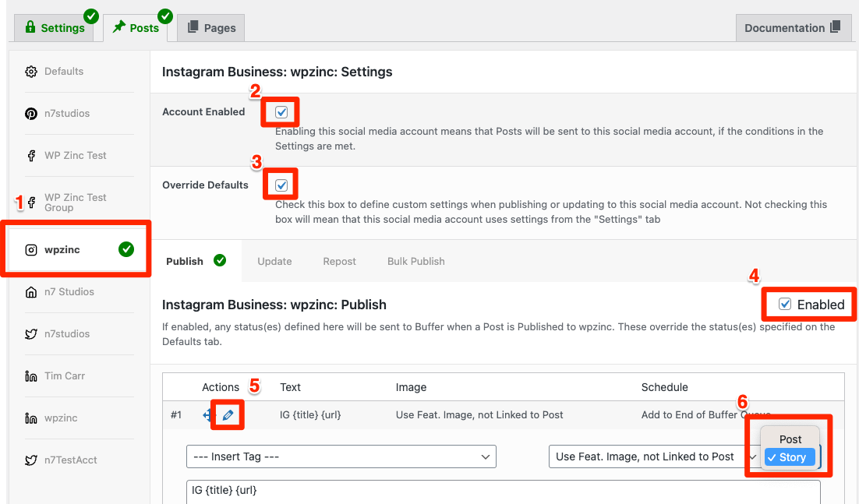The image size is (859, 504).
Task: Open the Insert Tag dropdown
Action: tap(341, 456)
